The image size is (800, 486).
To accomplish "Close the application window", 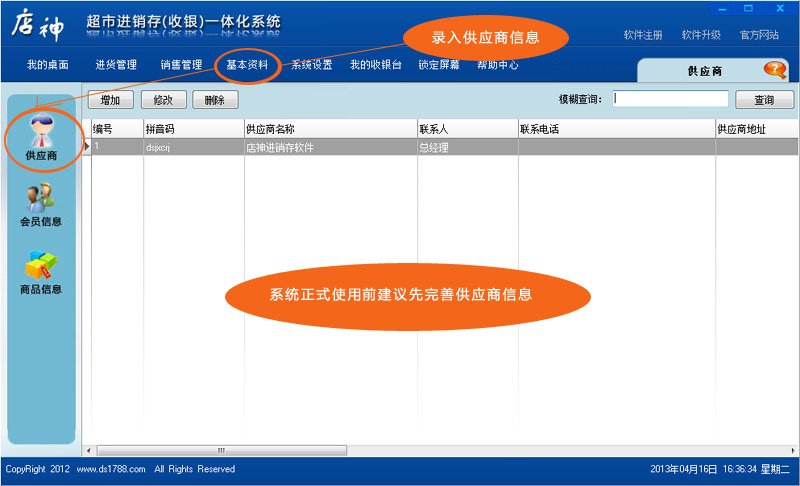I will (x=780, y=8).
